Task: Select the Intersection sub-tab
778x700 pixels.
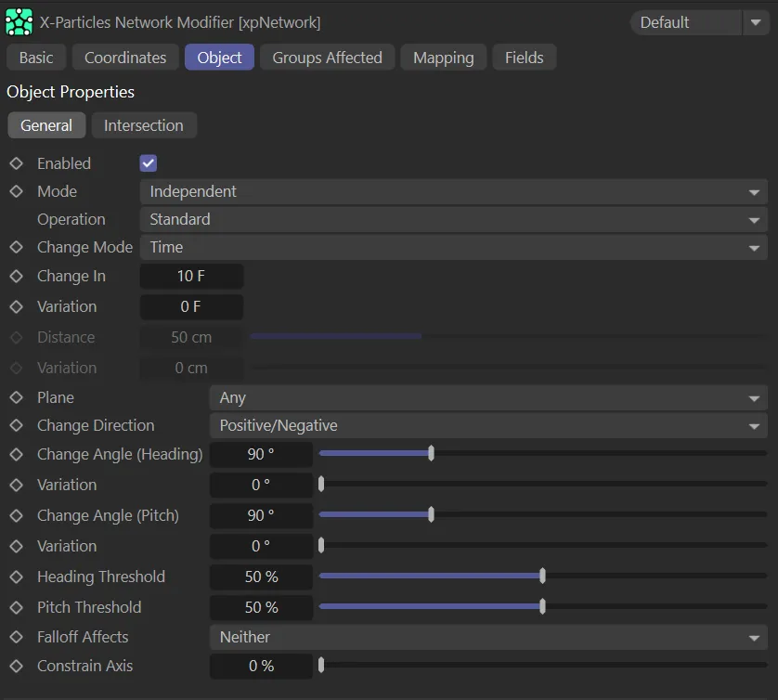Action: pos(143,125)
